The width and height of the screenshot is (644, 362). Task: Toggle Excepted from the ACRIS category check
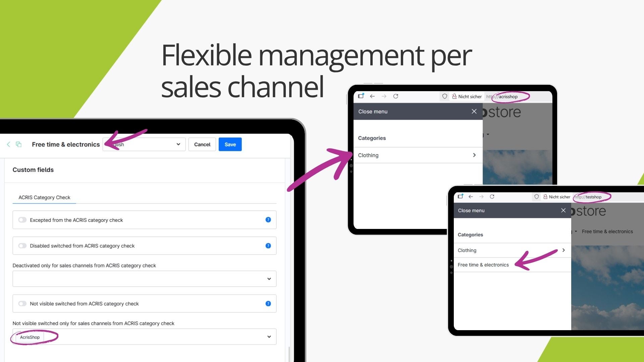pyautogui.click(x=22, y=220)
